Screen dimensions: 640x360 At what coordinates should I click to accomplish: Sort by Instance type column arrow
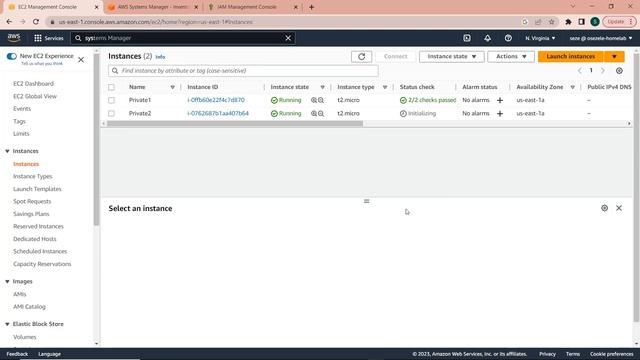click(x=385, y=87)
